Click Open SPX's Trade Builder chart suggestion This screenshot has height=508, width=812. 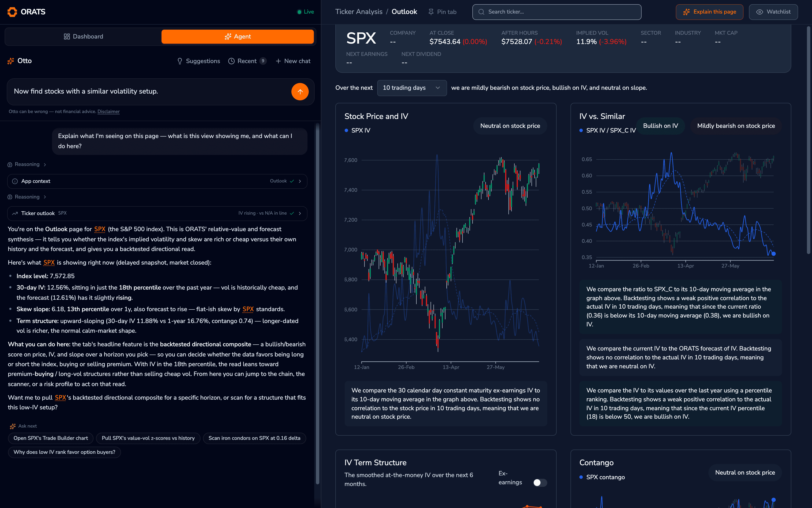click(51, 438)
